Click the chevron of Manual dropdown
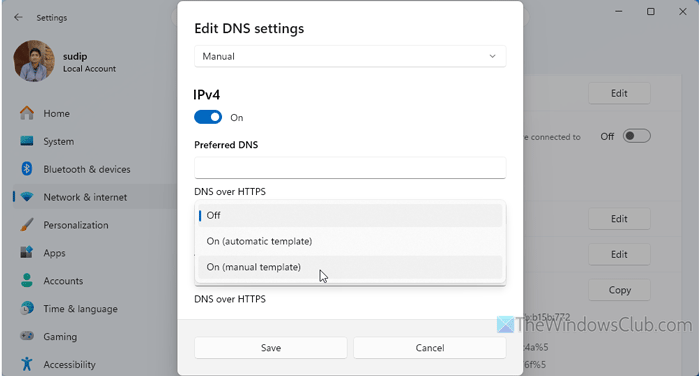The image size is (700, 376). pos(492,56)
